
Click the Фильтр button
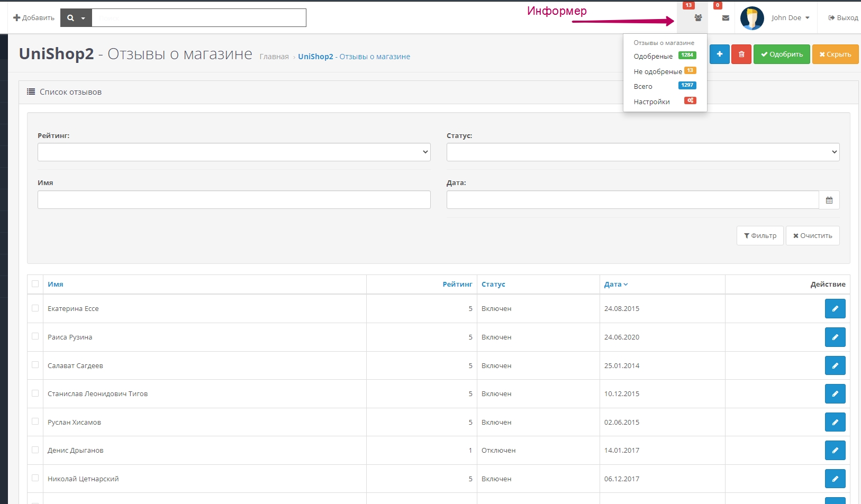tap(759, 236)
